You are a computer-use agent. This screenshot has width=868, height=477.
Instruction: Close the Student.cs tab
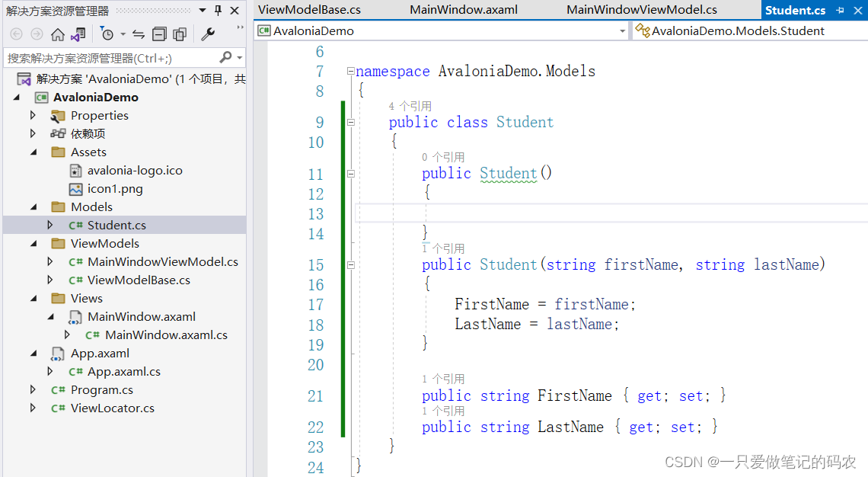pos(858,11)
